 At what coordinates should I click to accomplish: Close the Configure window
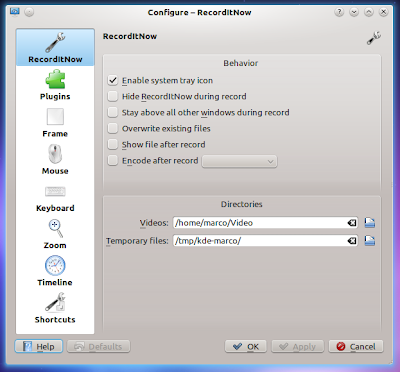click(384, 12)
